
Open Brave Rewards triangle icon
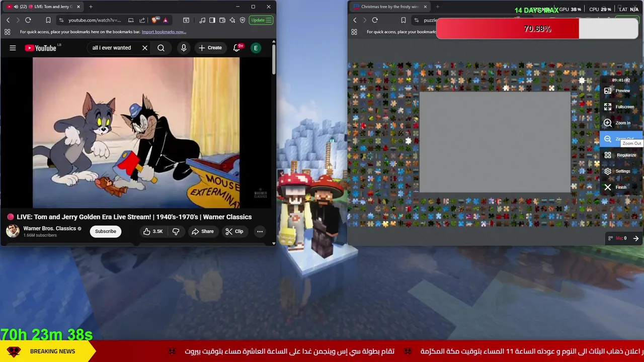(165, 20)
